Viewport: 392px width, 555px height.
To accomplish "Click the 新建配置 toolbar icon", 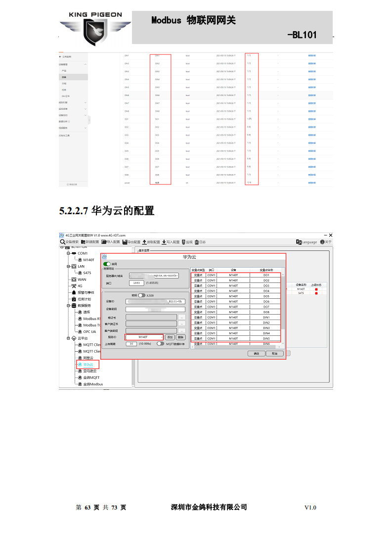I will pos(83,242).
